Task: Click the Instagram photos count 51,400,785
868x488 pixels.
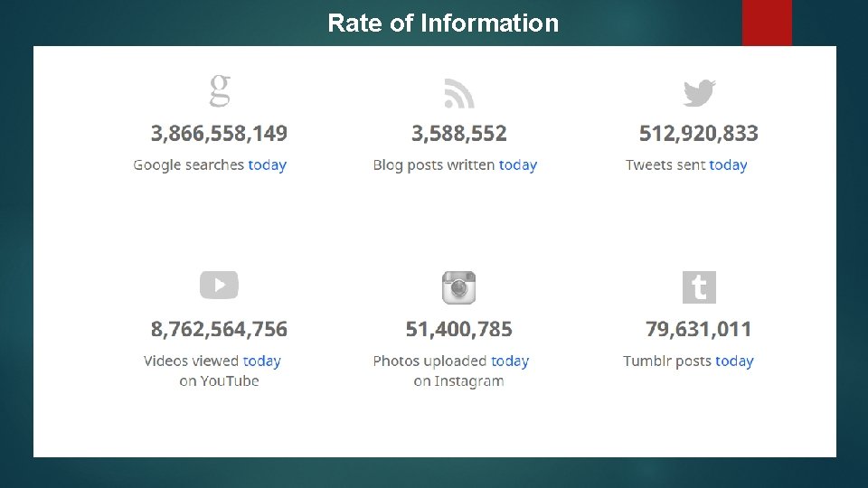Action: click(x=459, y=329)
